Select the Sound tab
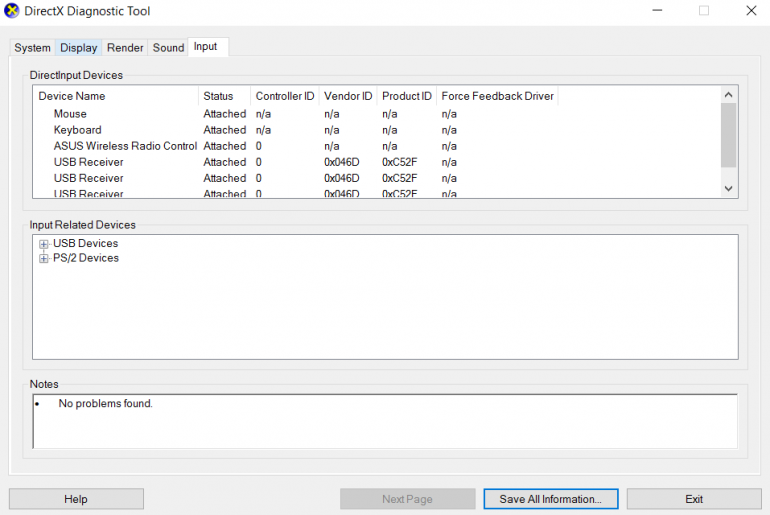 point(168,48)
